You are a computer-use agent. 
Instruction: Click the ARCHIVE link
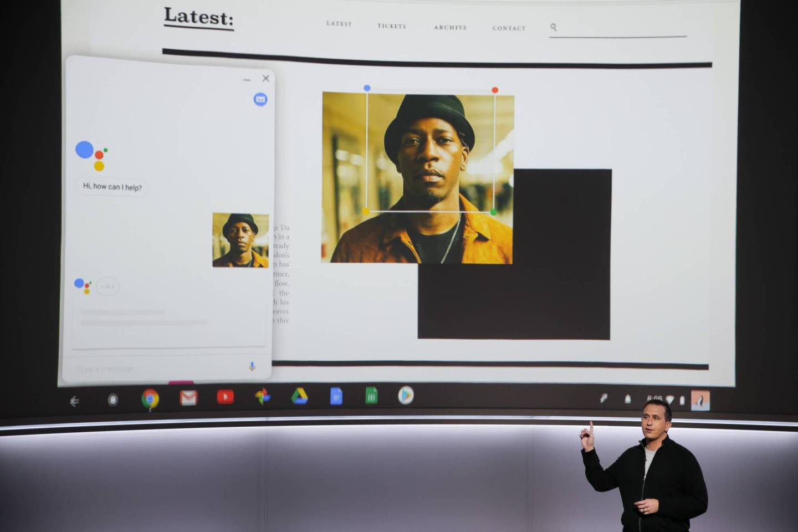coord(451,28)
